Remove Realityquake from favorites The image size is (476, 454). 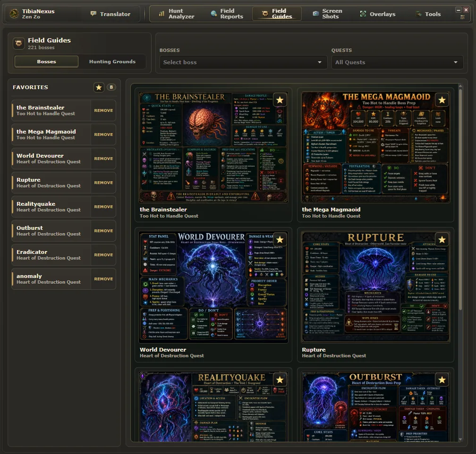point(103,207)
